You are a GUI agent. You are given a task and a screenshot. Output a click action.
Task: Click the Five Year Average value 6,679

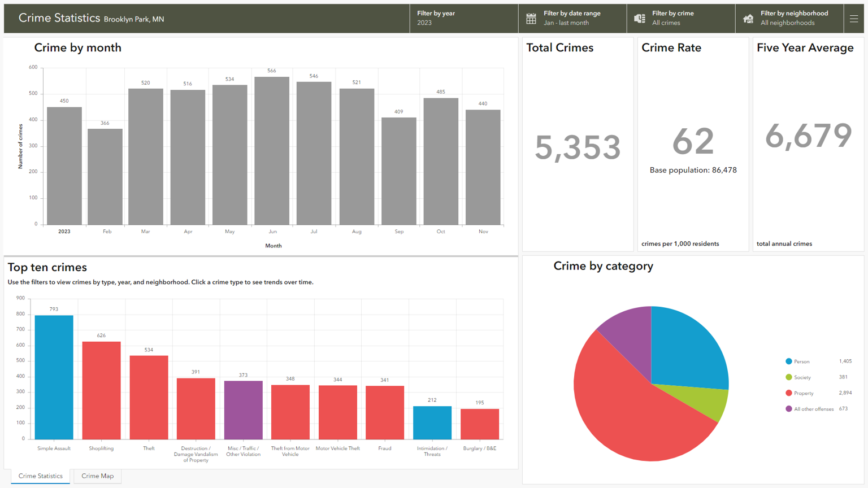click(x=808, y=136)
